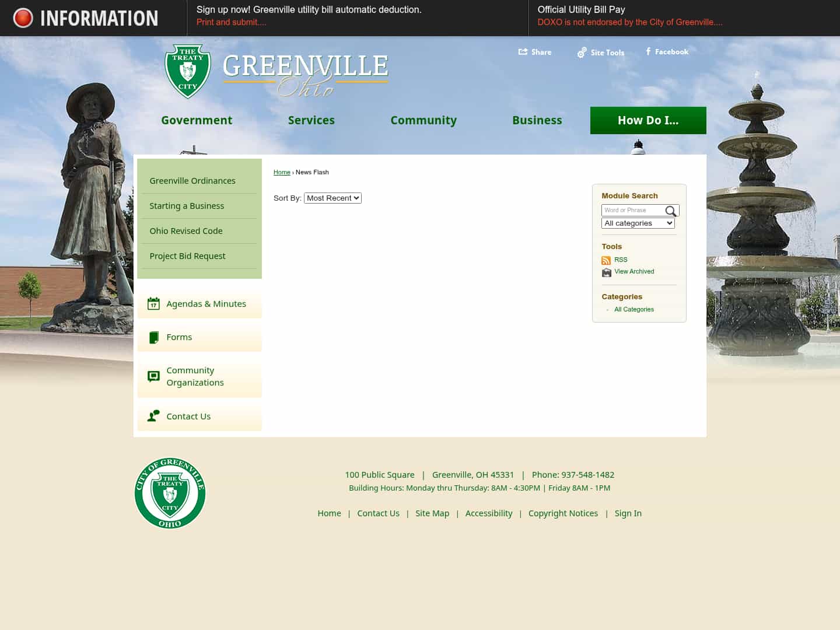Open the Sort By Most Recent dropdown
Screen dimensions: 840x630
(332, 198)
